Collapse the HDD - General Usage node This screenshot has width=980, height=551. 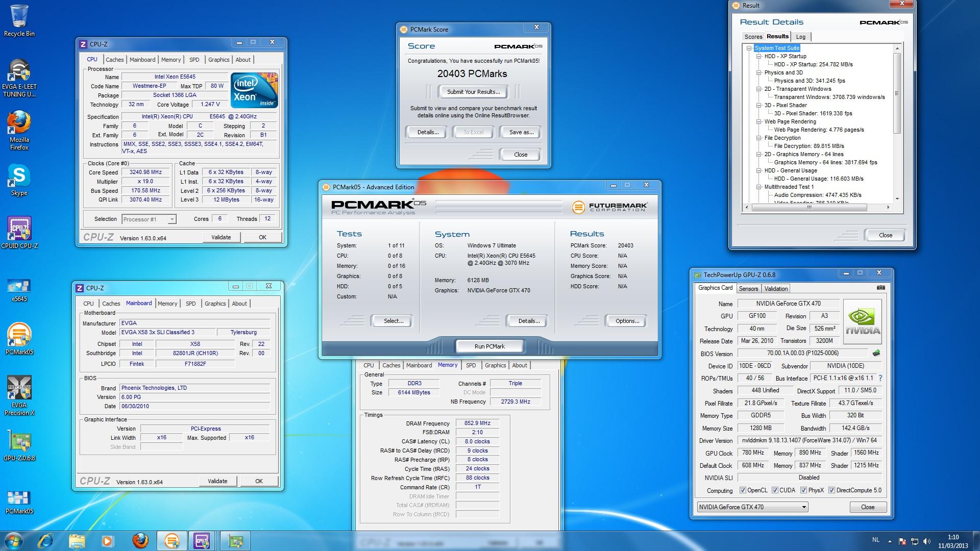pyautogui.click(x=759, y=170)
